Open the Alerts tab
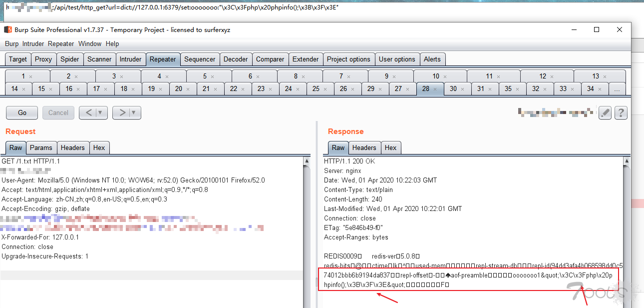The height and width of the screenshot is (308, 644). click(x=432, y=59)
